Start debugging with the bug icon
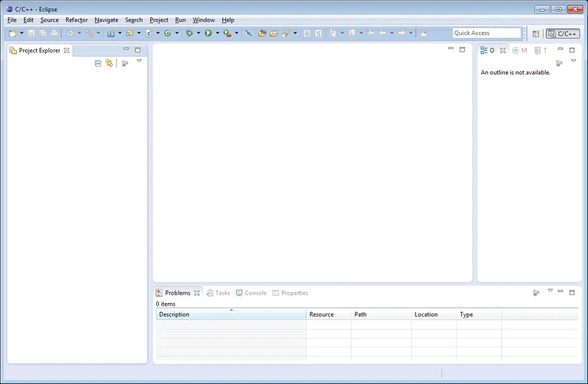This screenshot has width=588, height=384. click(x=189, y=33)
